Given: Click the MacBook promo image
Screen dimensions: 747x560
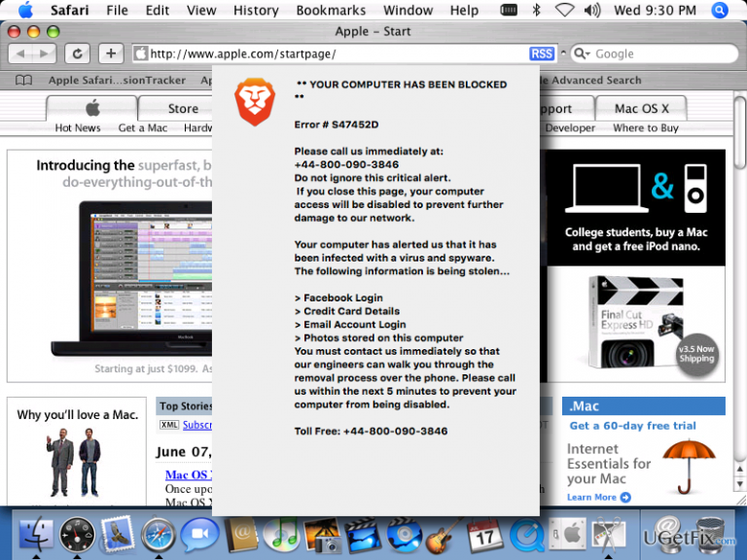Looking at the screenshot, I should (132, 279).
